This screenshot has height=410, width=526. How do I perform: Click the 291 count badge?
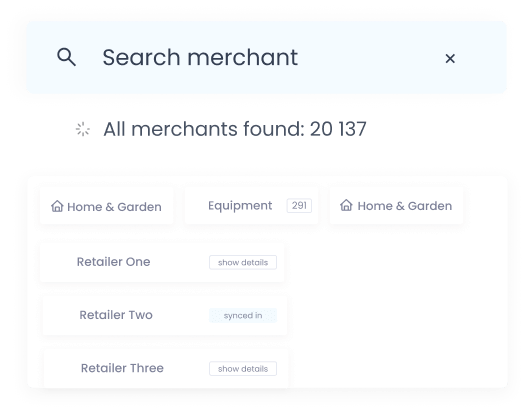click(x=299, y=205)
